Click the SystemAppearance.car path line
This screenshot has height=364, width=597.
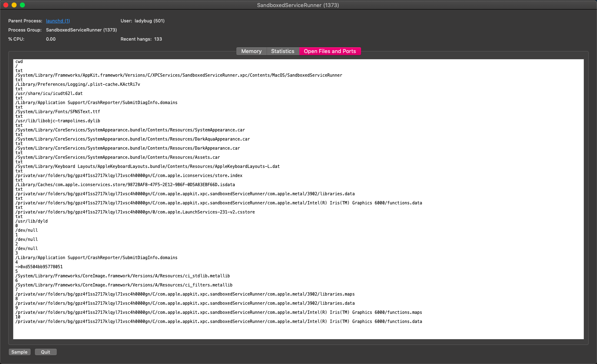coord(130,130)
